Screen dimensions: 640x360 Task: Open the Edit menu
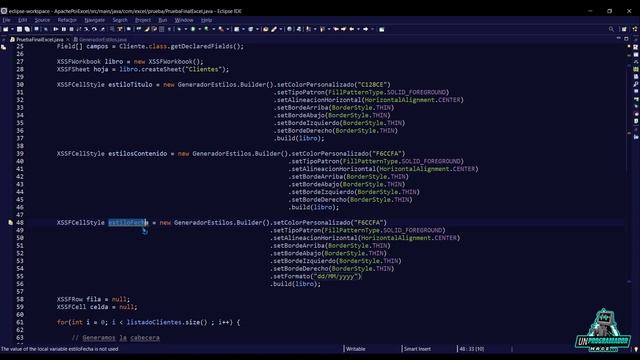click(x=22, y=20)
